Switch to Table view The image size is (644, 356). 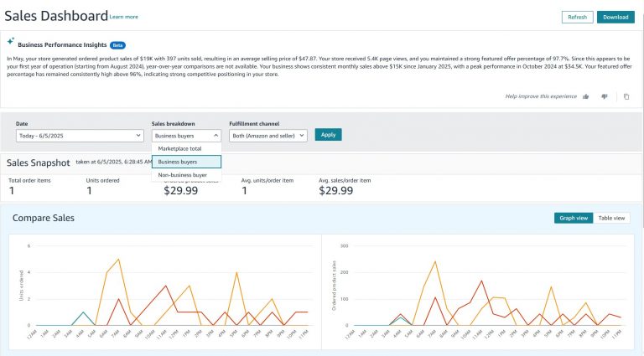611,218
